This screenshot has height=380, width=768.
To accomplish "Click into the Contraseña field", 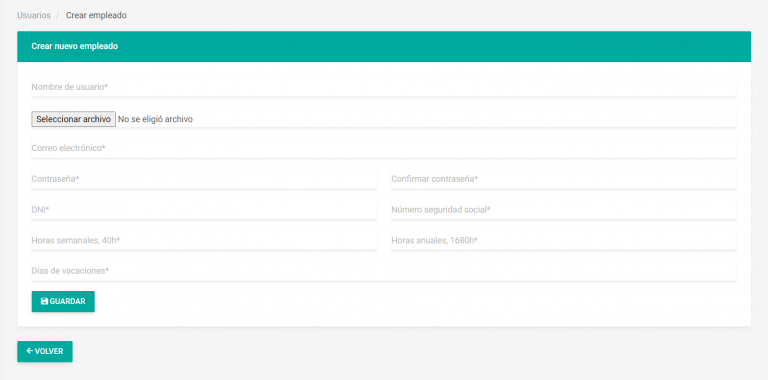I will [204, 179].
